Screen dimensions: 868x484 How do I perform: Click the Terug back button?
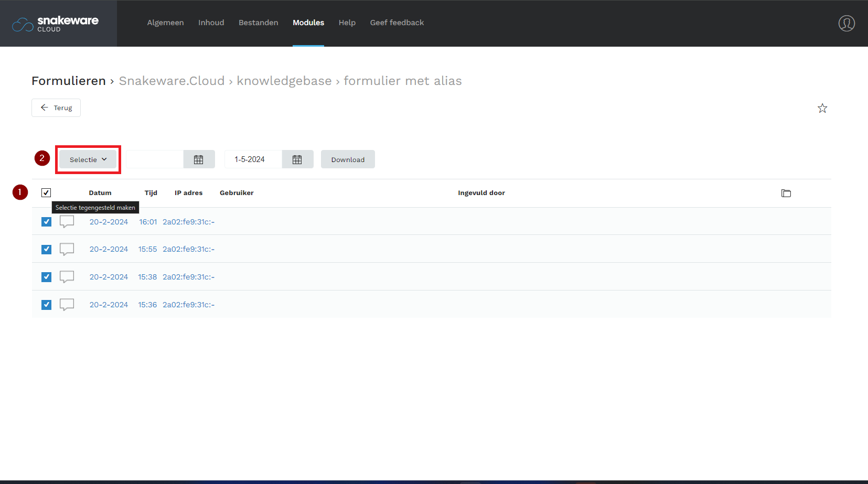[x=56, y=107]
